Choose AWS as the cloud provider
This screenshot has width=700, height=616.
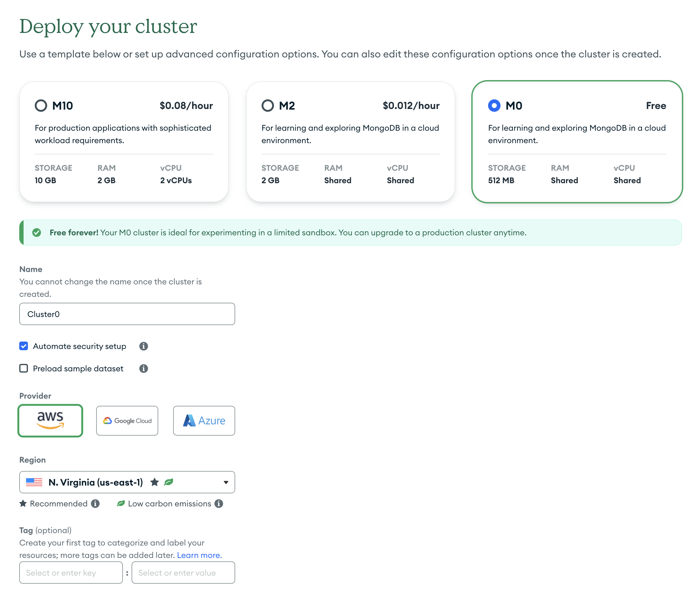coord(50,420)
